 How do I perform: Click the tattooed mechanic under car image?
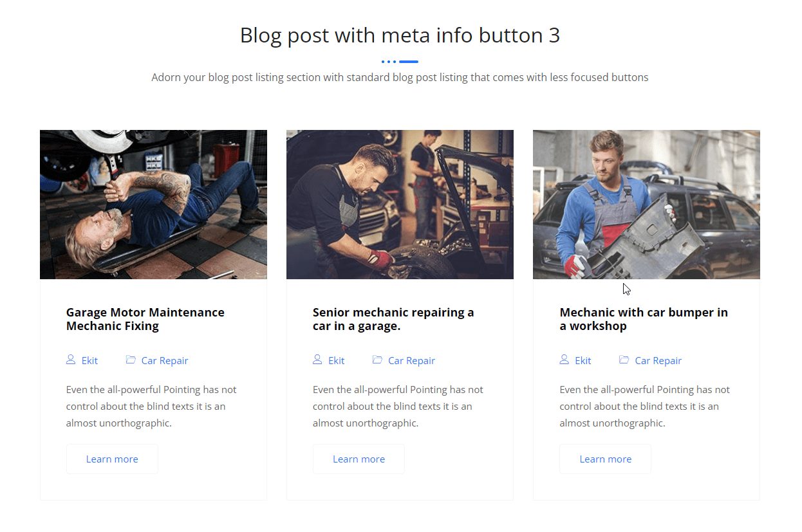153,205
